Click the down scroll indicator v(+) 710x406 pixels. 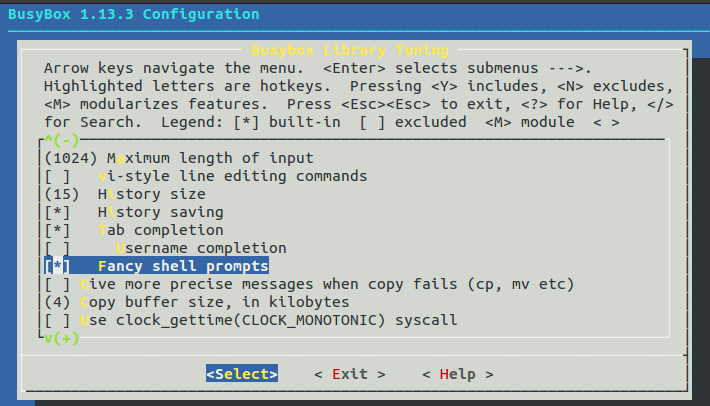(62, 338)
